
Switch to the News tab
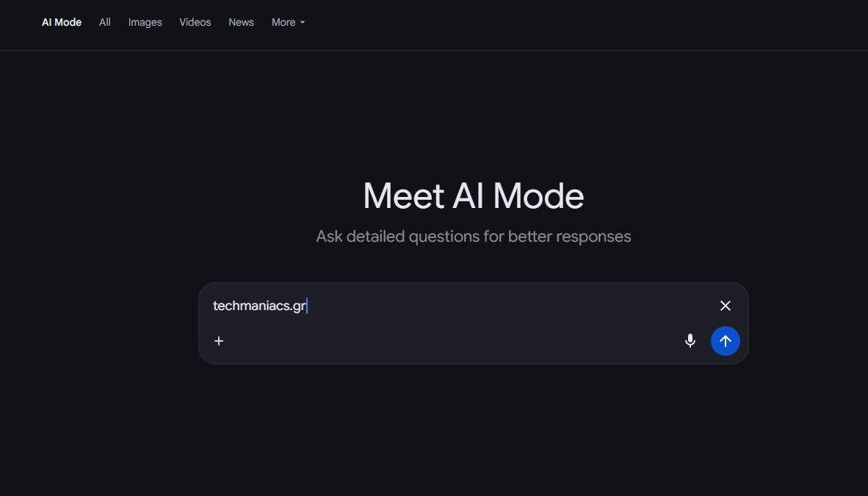click(241, 22)
